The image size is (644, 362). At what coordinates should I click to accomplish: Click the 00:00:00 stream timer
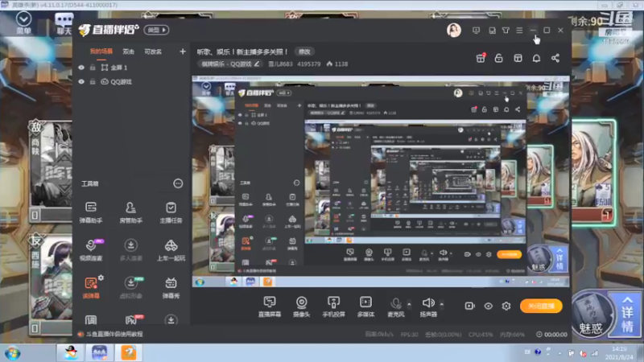point(551,335)
